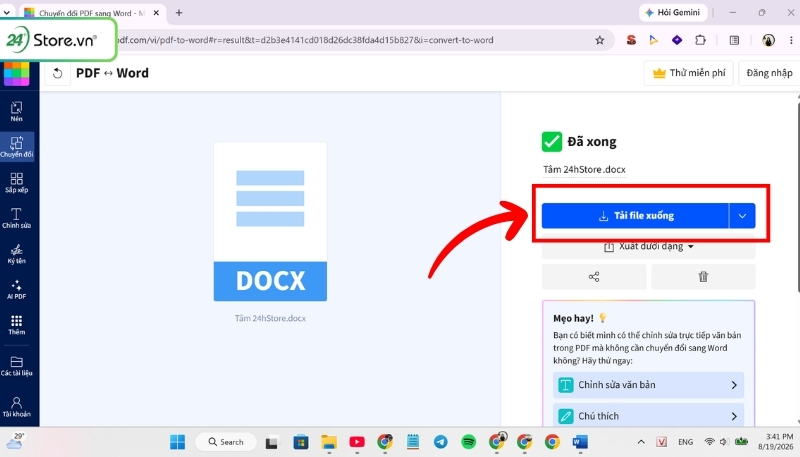Open the Tài khoản account page

pyautogui.click(x=16, y=407)
